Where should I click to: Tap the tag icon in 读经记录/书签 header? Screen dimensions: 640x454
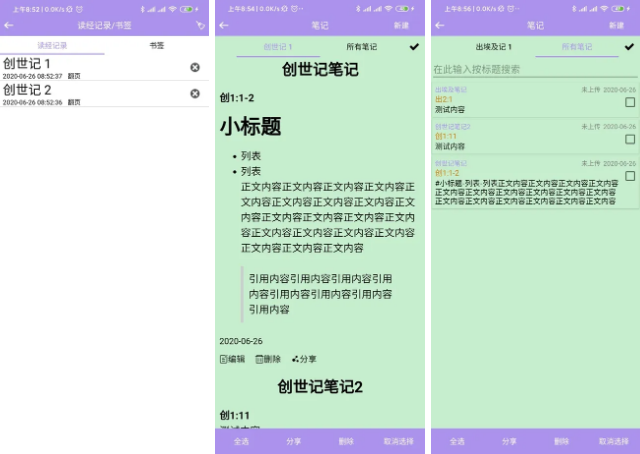point(201,24)
